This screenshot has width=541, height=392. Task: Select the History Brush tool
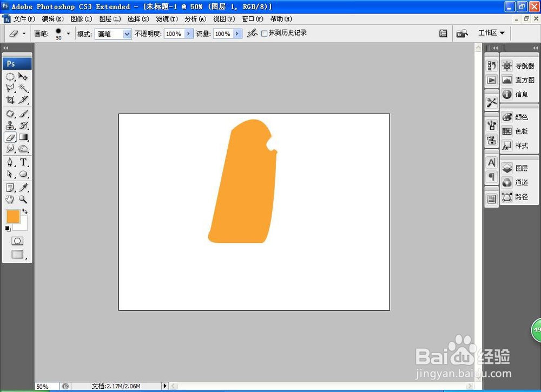click(23, 125)
